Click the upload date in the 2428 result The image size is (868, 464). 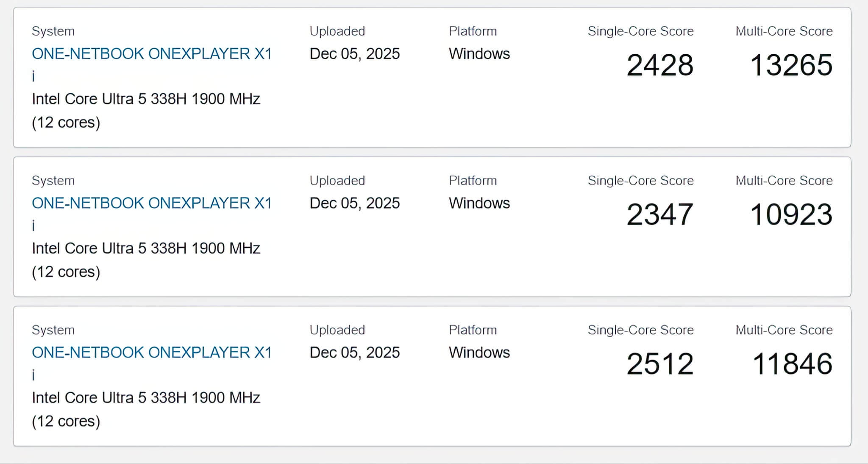point(354,54)
